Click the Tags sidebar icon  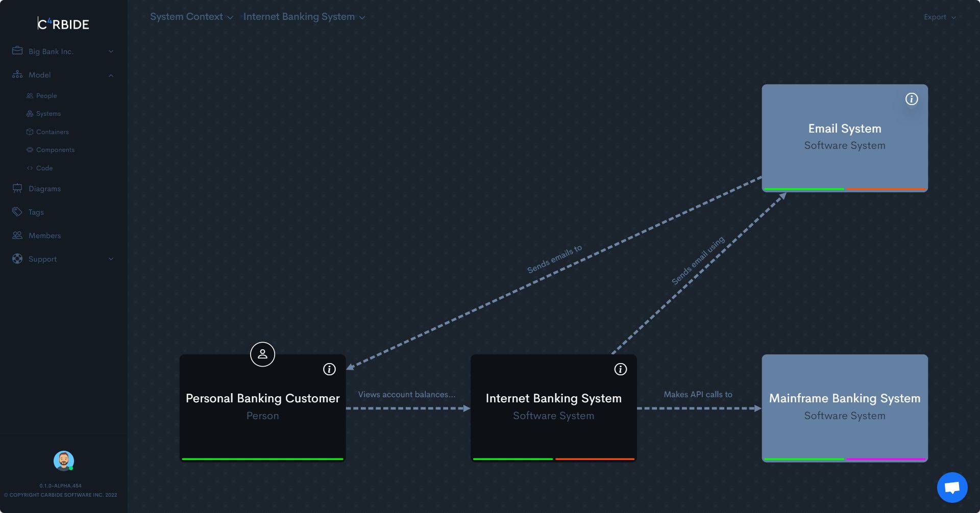click(x=17, y=212)
